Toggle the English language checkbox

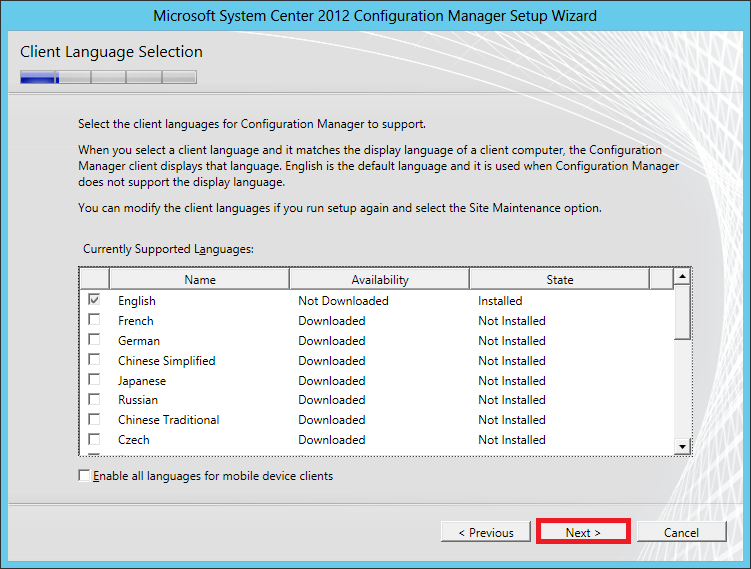(94, 300)
